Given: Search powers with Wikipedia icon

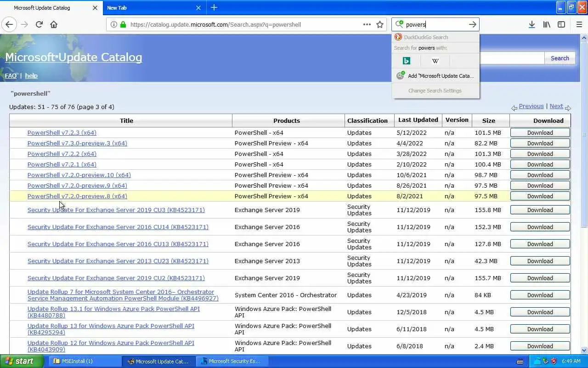Looking at the screenshot, I should click(x=435, y=61).
